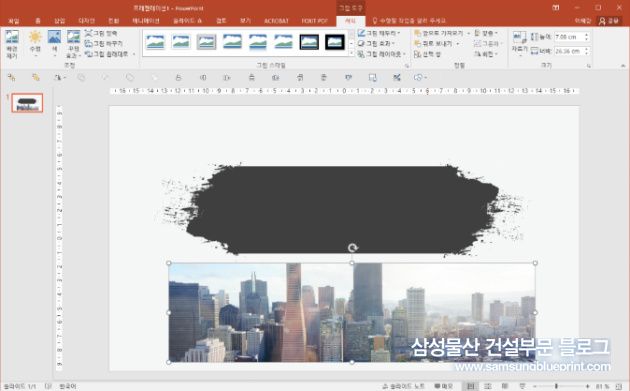This screenshot has width=630, height=391.
Task: Click the Tell Me lightbulb search box
Action: [x=409, y=20]
